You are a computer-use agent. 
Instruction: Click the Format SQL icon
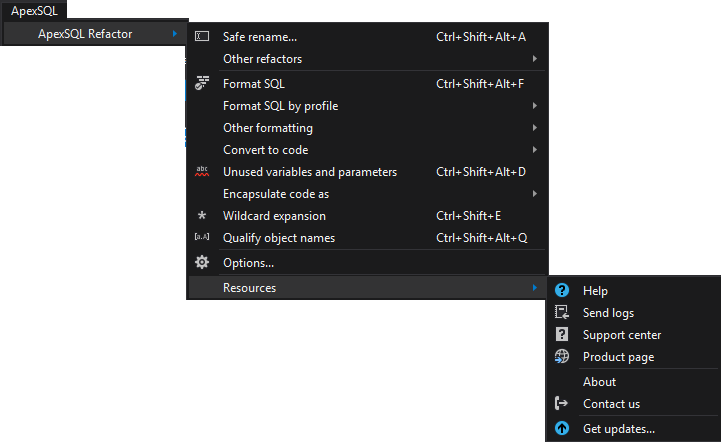click(x=202, y=83)
